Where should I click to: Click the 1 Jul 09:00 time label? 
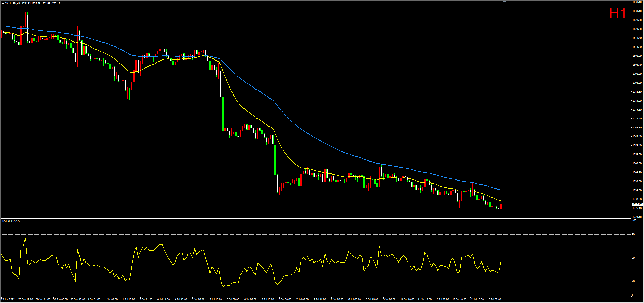[111, 299]
